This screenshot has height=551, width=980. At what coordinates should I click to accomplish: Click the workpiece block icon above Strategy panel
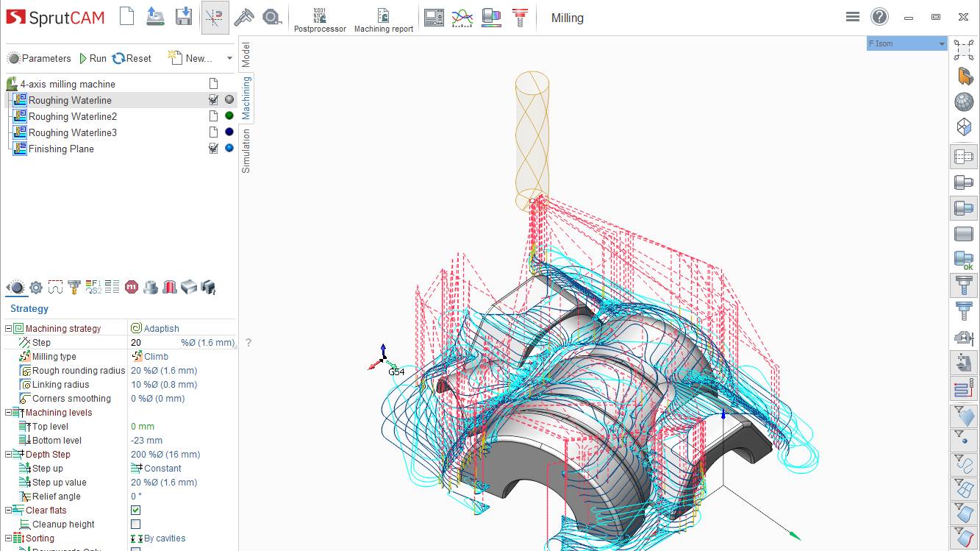pyautogui.click(x=188, y=287)
